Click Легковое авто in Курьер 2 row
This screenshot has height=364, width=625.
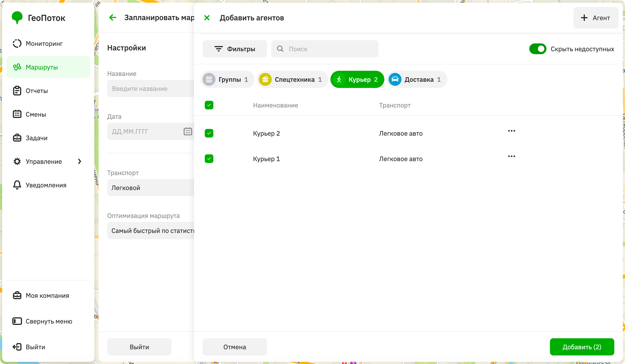point(401,133)
